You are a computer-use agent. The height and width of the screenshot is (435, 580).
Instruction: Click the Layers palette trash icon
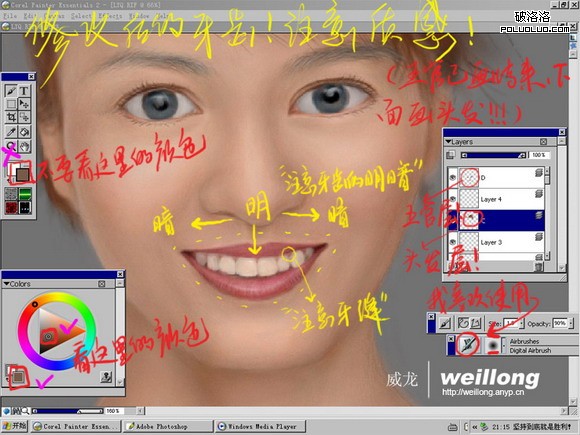point(539,266)
